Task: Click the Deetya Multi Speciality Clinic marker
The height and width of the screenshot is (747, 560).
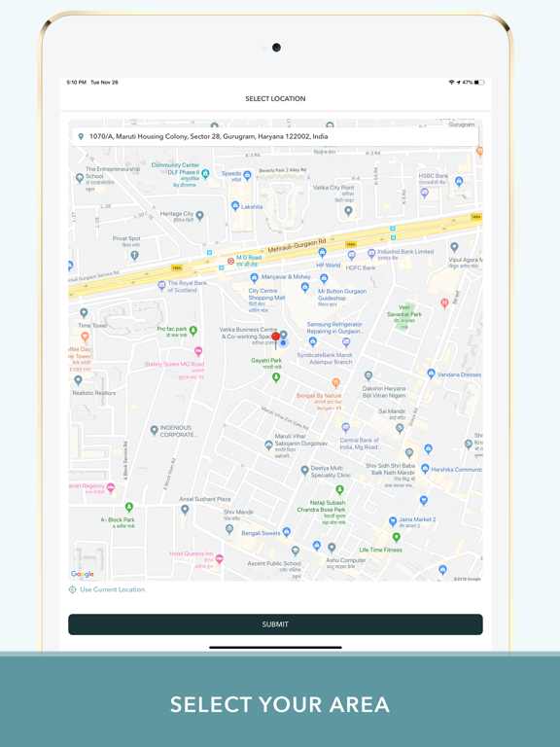Action: click(x=304, y=471)
